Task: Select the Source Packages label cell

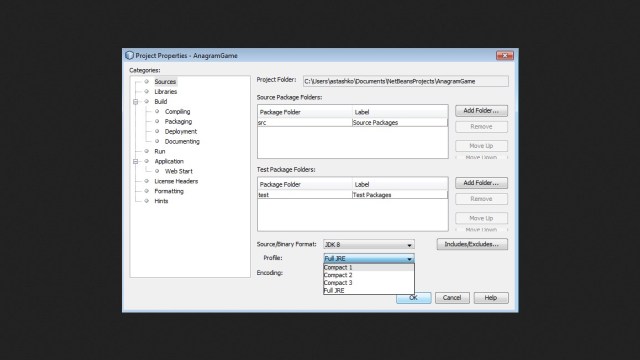Action: (400, 122)
